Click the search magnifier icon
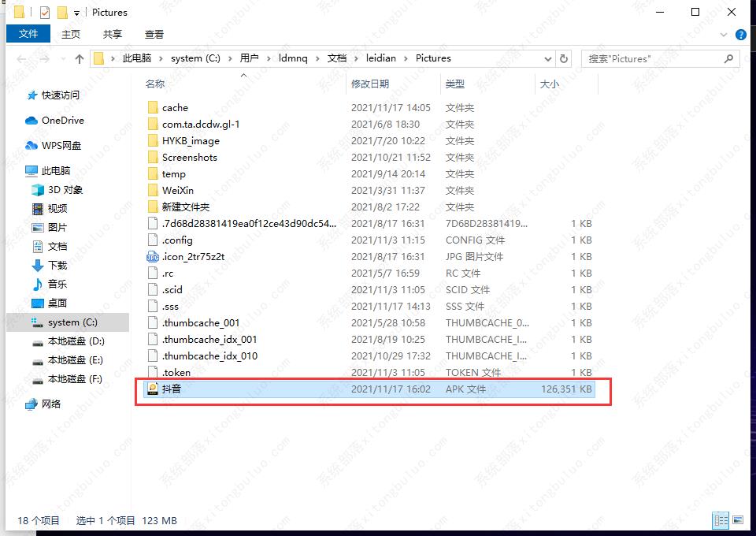This screenshot has width=756, height=536. [x=728, y=59]
